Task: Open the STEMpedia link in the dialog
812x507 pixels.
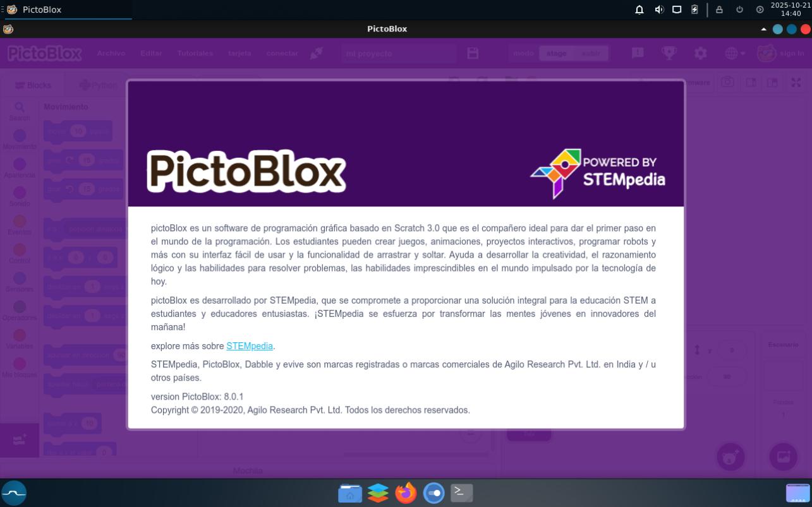Action: coord(250,346)
